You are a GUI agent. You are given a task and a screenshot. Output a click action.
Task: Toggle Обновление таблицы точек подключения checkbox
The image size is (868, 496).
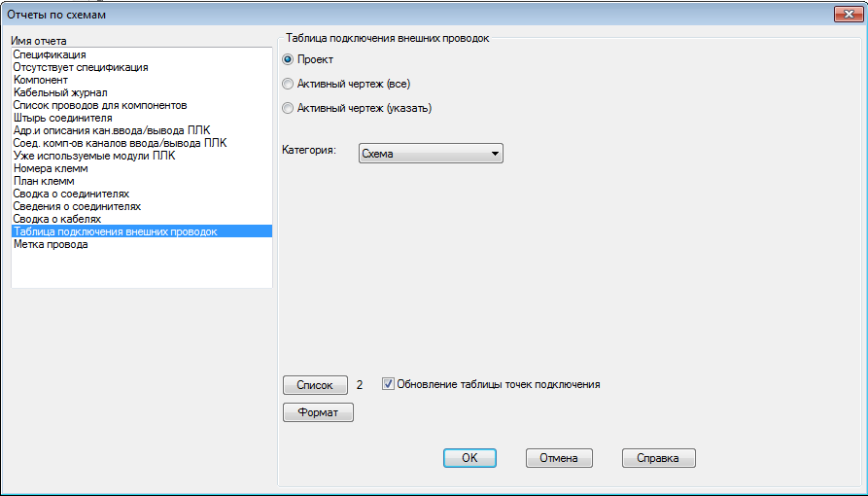pyautogui.click(x=388, y=384)
